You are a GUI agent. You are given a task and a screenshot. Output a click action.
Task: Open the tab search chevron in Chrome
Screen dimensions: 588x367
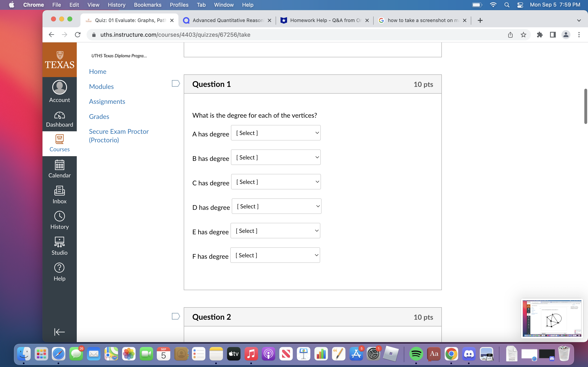tap(579, 20)
